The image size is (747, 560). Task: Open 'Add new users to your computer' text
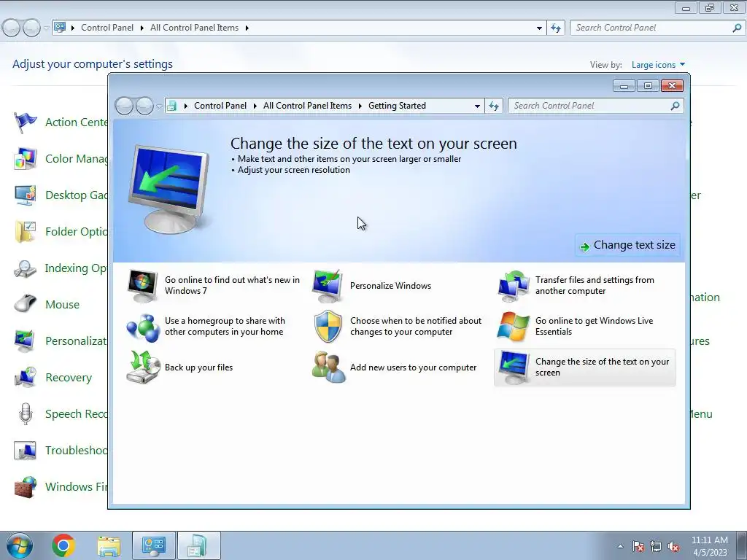pyautogui.click(x=413, y=367)
